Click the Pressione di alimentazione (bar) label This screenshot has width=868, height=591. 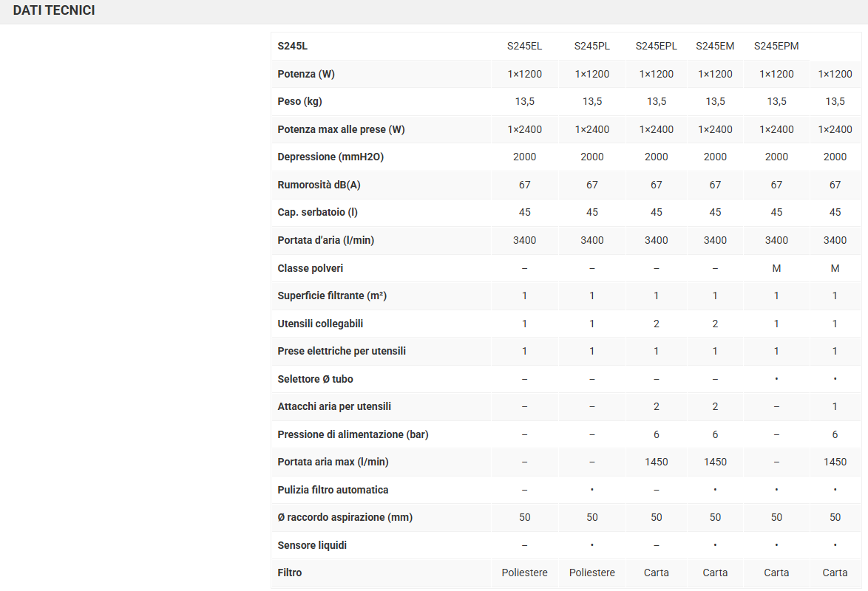click(x=353, y=434)
